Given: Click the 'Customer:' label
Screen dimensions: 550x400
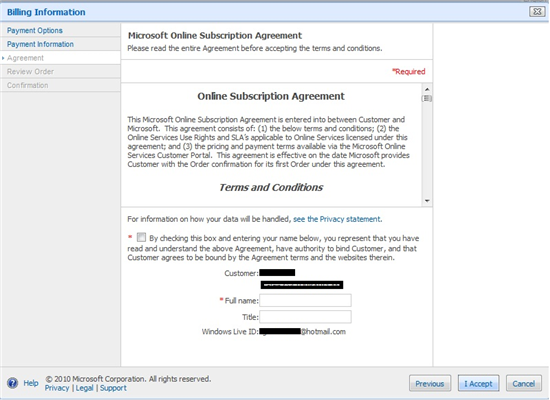Looking at the screenshot, I should click(x=241, y=273).
